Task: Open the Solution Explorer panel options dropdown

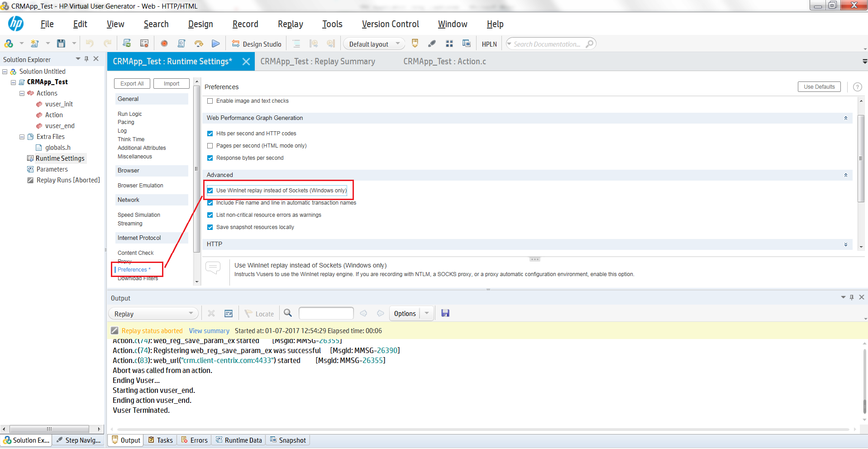Action: click(x=78, y=59)
